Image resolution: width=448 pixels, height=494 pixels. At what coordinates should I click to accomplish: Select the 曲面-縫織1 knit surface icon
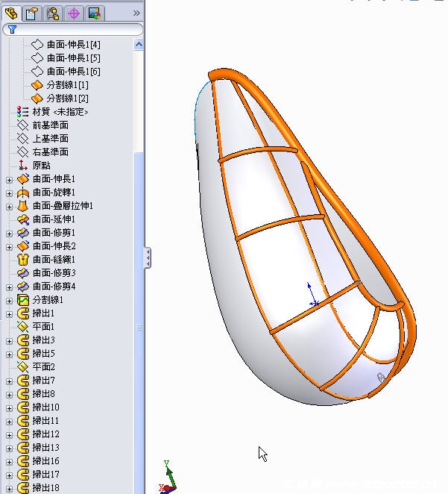pos(23,260)
